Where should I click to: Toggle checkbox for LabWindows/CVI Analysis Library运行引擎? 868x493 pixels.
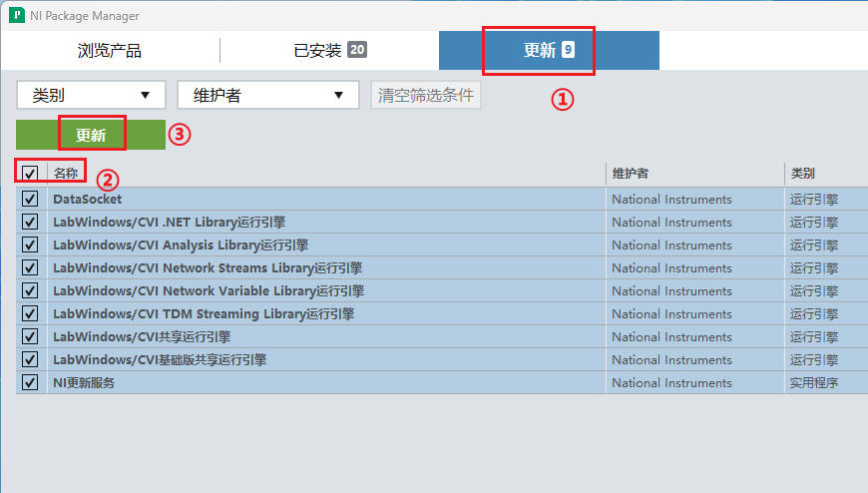[30, 245]
